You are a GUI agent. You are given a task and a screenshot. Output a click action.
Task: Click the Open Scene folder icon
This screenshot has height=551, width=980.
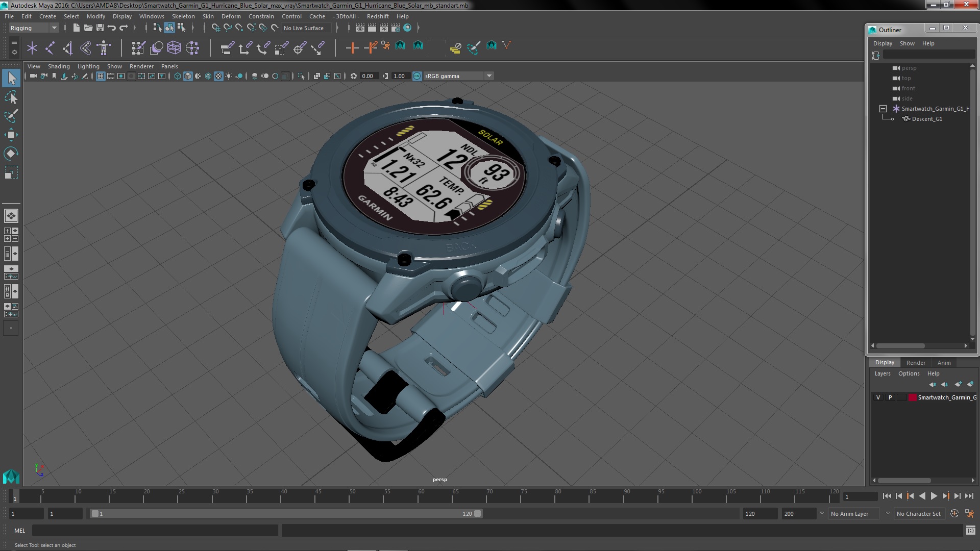pos(88,28)
